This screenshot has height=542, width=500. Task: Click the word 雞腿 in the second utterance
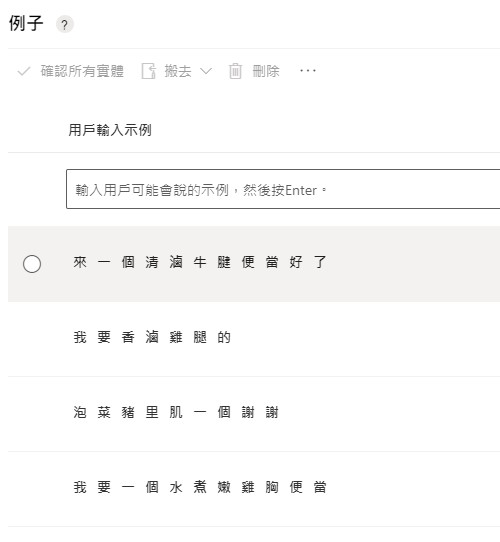[188, 337]
